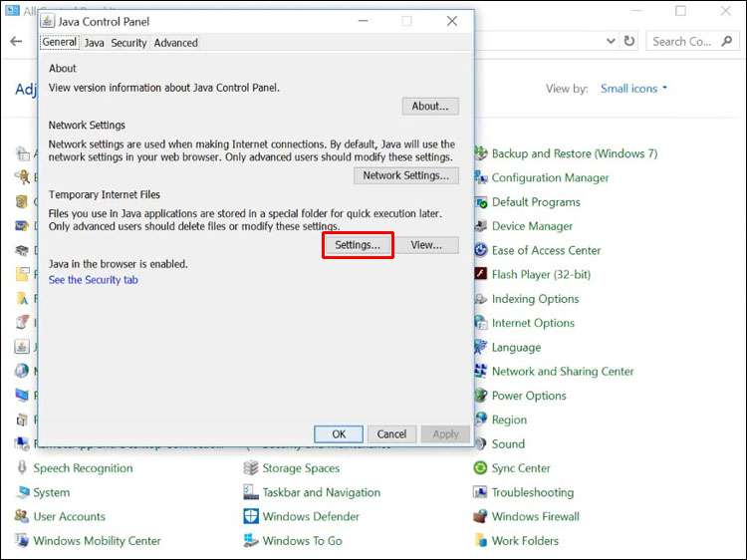The height and width of the screenshot is (560, 747).
Task: Open Language icon
Action: 481,347
